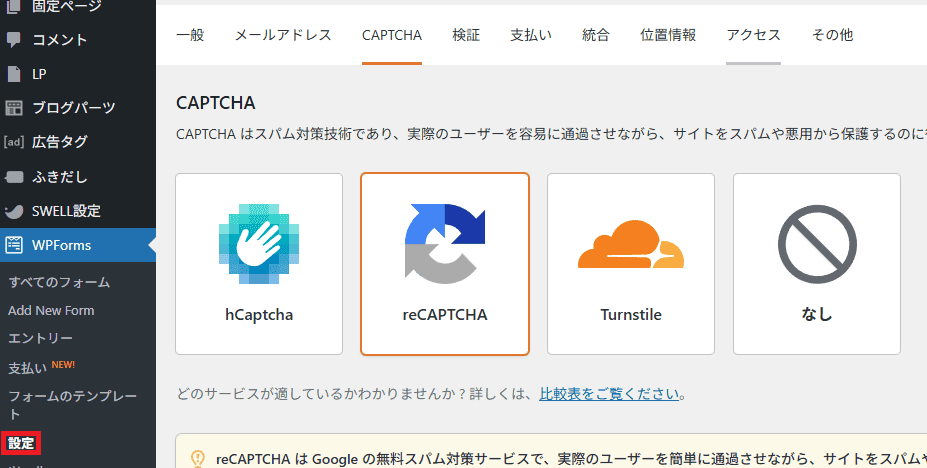Screen dimensions: 927x468
Task: Switch to the 統合 tab
Action: point(596,35)
